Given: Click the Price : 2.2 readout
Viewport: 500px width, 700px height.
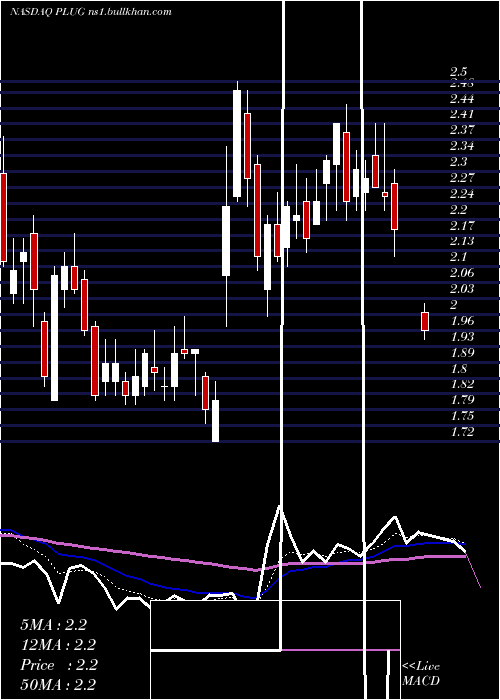Looking at the screenshot, I should click(x=58, y=665).
